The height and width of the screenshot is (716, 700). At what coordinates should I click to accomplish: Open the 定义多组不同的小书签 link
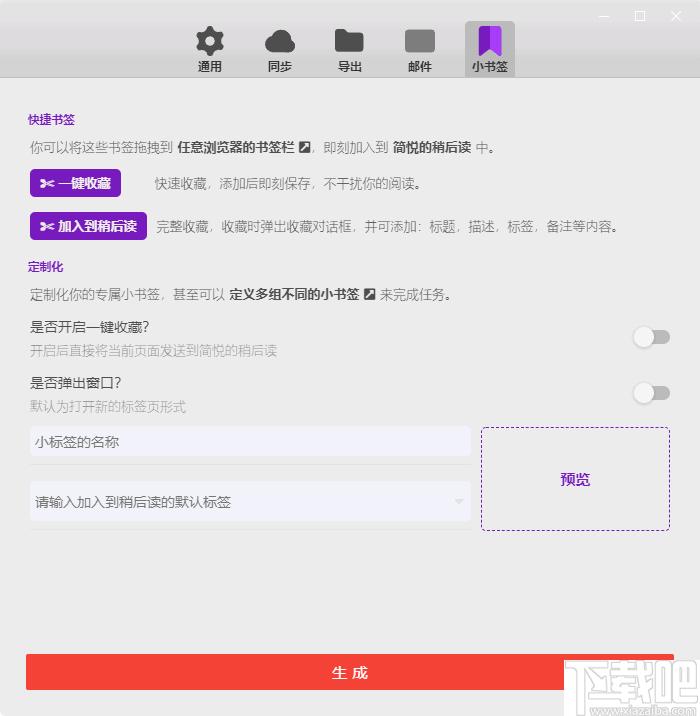[x=294, y=295]
